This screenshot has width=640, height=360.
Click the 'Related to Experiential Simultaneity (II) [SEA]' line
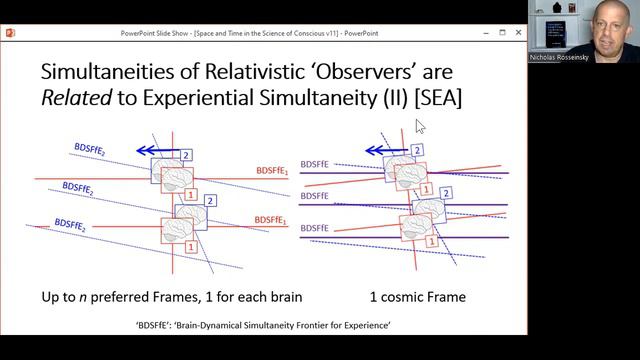pos(251,98)
